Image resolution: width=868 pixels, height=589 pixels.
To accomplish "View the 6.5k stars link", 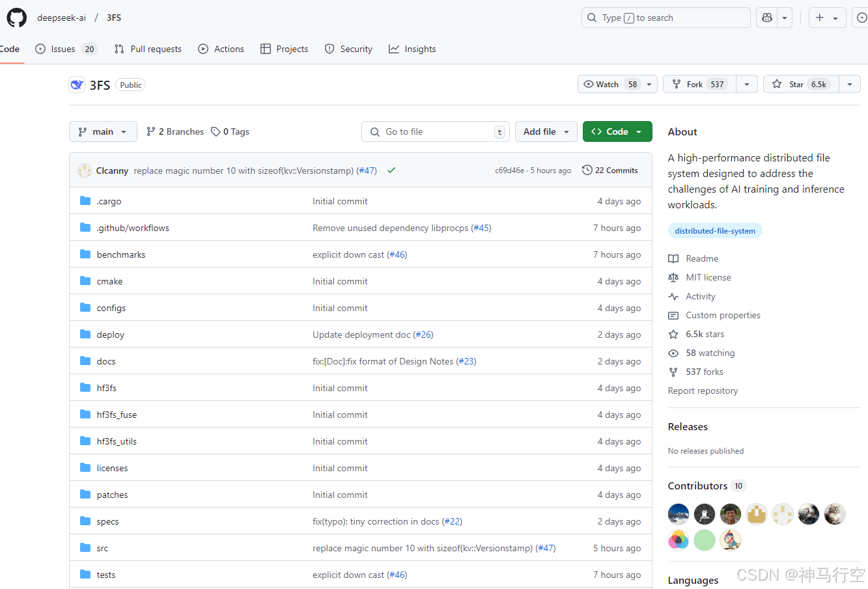I will (705, 334).
